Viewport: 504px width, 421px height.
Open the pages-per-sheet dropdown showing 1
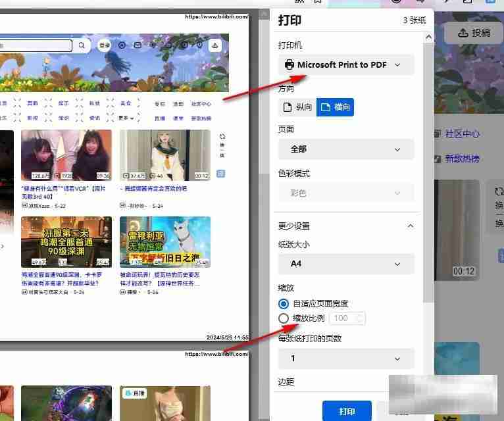[346, 359]
